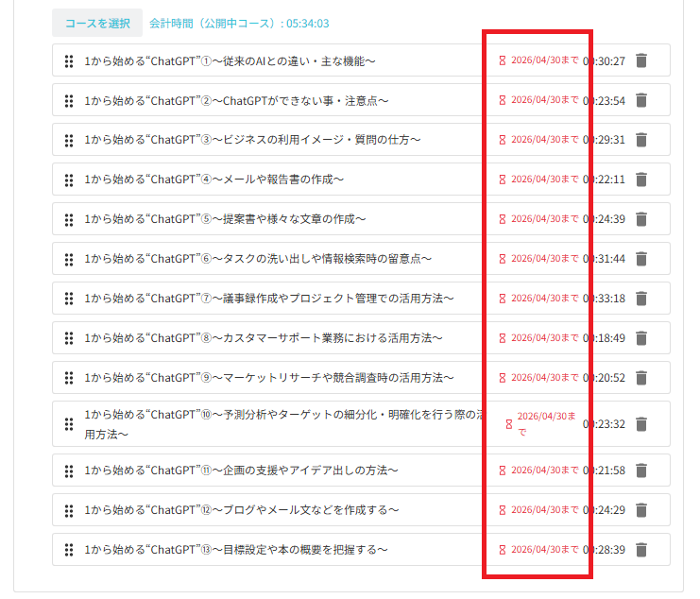700x599 pixels.
Task: Delete the ChatGPT③ course row
Action: [641, 140]
